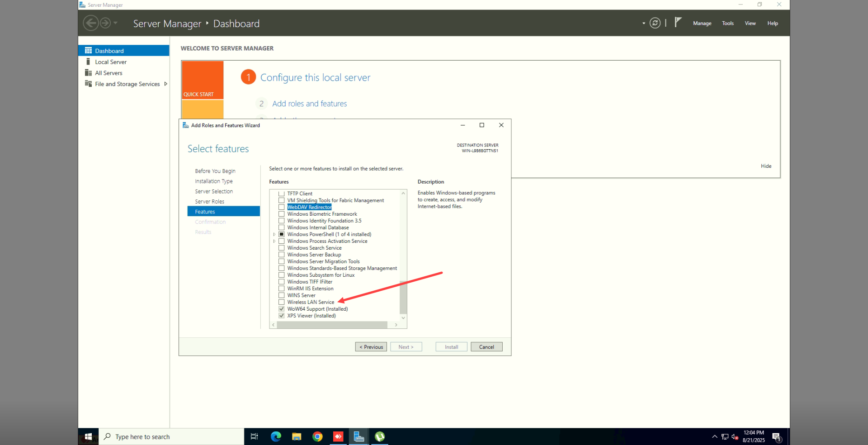The width and height of the screenshot is (868, 445).
Task: Open the Tools menu
Action: coord(727,24)
